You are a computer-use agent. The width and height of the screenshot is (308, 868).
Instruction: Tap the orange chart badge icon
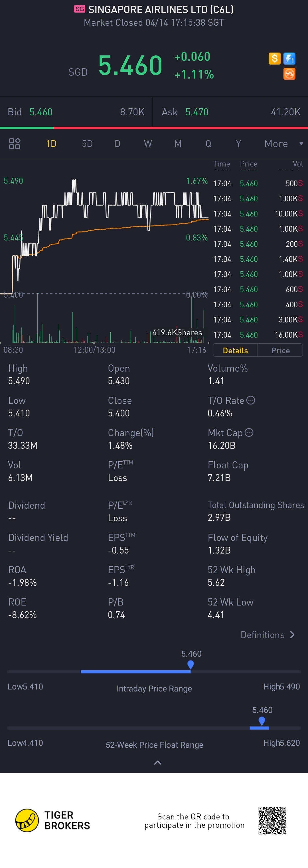click(289, 73)
